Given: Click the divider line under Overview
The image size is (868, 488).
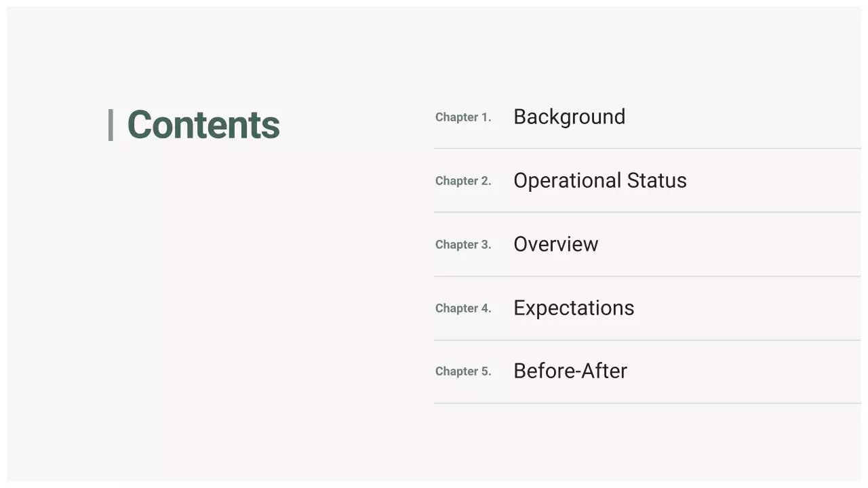Looking at the screenshot, I should (647, 277).
